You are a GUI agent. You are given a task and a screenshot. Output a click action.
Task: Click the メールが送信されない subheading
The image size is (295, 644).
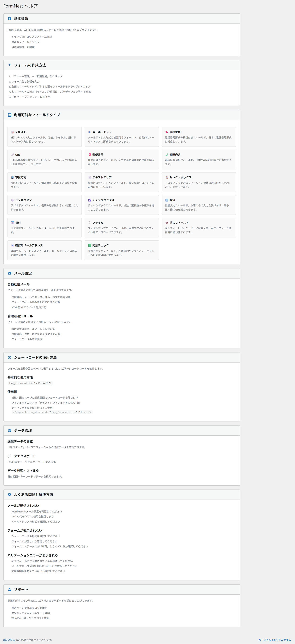(23, 506)
